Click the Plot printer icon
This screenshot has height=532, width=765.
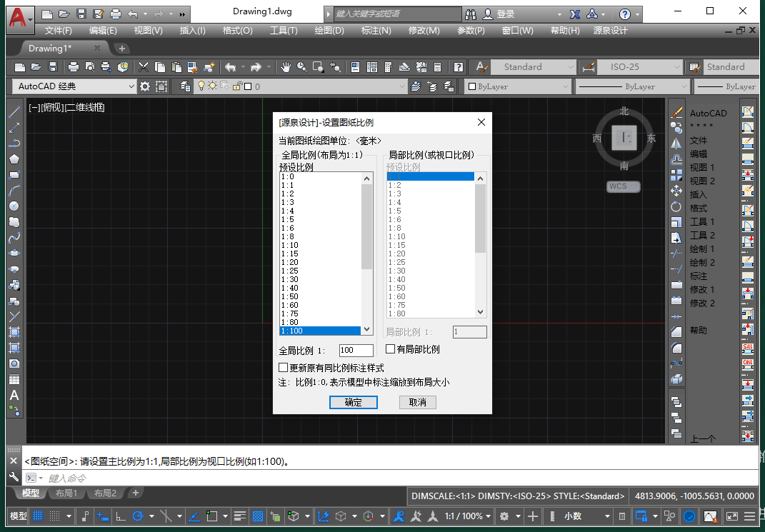tap(73, 67)
